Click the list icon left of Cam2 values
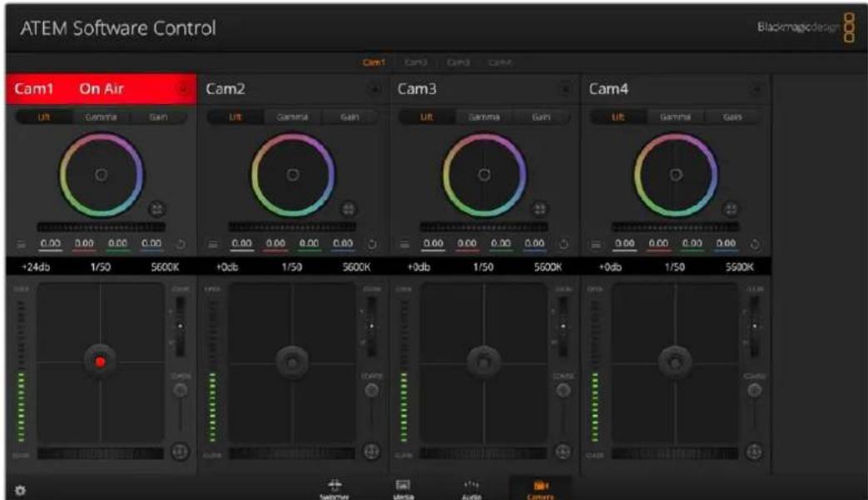The width and height of the screenshot is (868, 500). click(213, 244)
